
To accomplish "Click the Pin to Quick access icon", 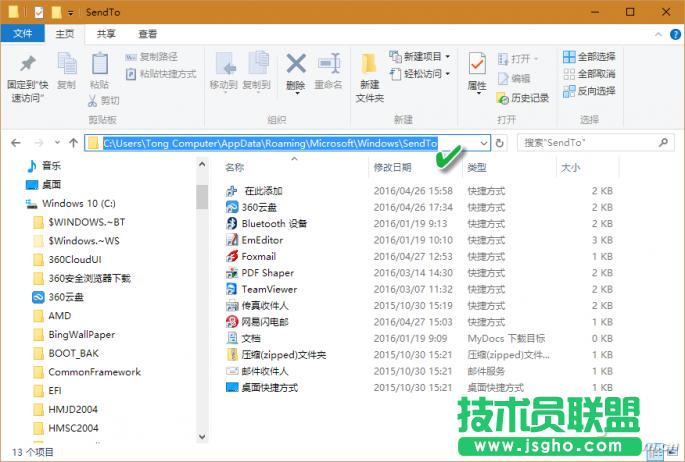I will point(27,65).
